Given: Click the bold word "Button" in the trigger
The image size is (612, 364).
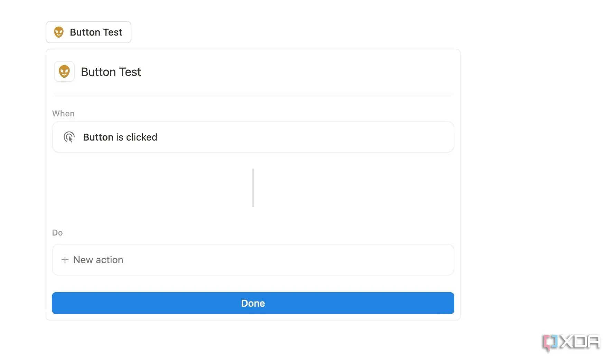Looking at the screenshot, I should (98, 137).
